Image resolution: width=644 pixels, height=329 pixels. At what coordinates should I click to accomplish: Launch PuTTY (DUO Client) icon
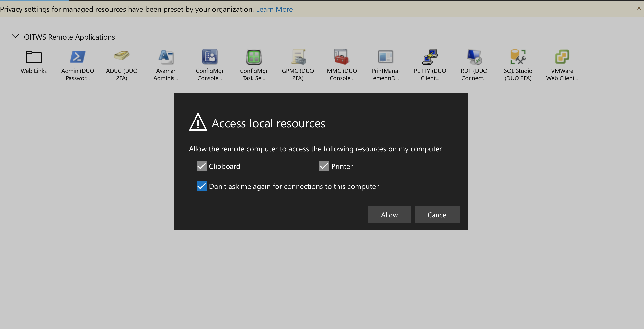pyautogui.click(x=430, y=57)
